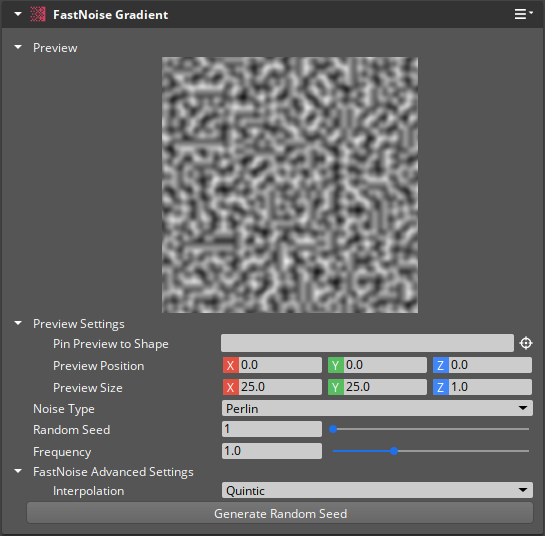The width and height of the screenshot is (545, 536).
Task: Click the noise preview image
Action: 290,185
